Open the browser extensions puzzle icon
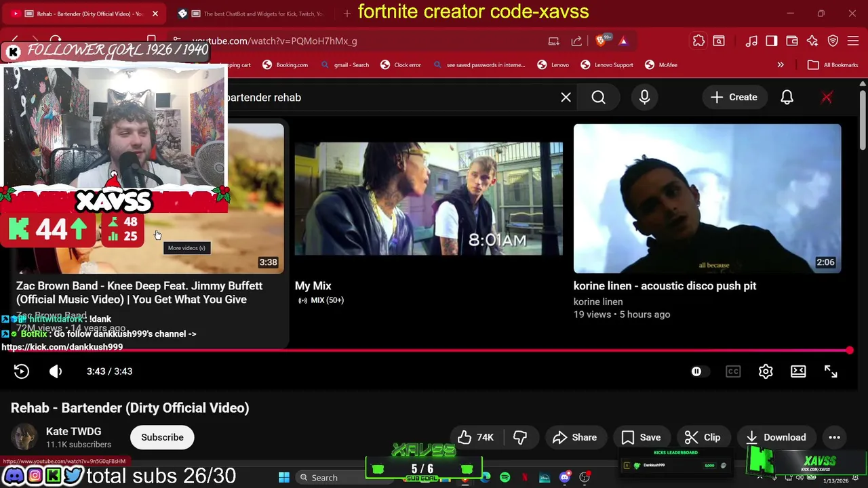This screenshot has width=868, height=488. tap(698, 41)
